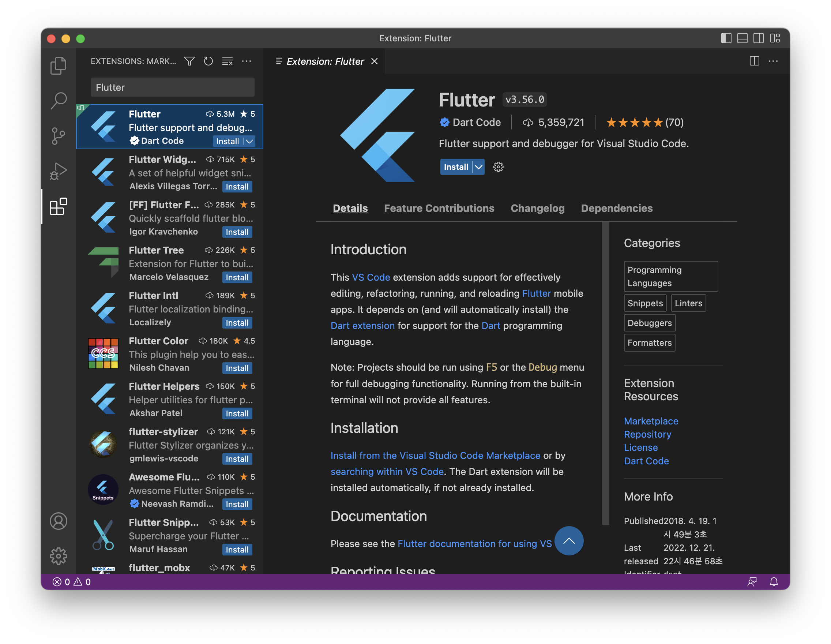
Task: Open the Search view icon
Action: (x=58, y=101)
